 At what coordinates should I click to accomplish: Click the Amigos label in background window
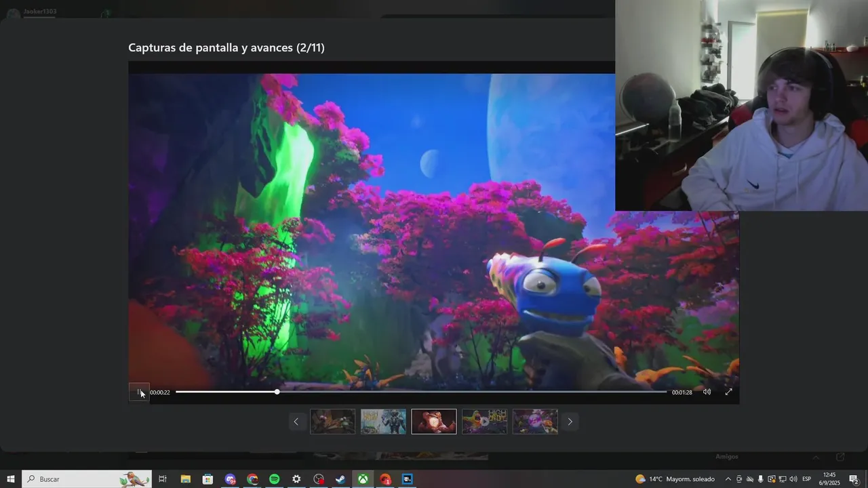(x=727, y=457)
